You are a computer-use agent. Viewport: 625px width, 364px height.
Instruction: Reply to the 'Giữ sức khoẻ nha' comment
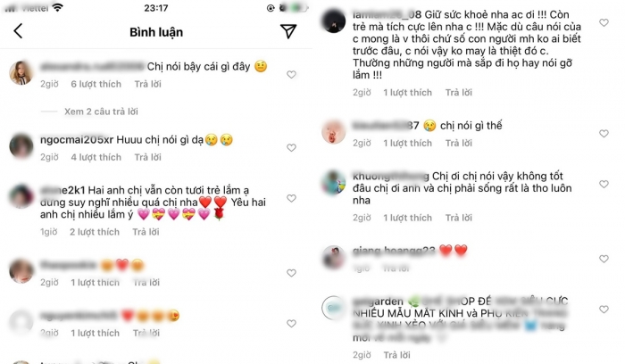tap(459, 93)
